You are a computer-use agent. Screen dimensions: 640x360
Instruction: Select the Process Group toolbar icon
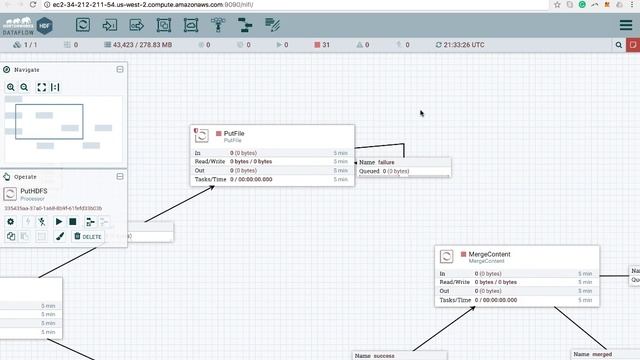(x=164, y=25)
